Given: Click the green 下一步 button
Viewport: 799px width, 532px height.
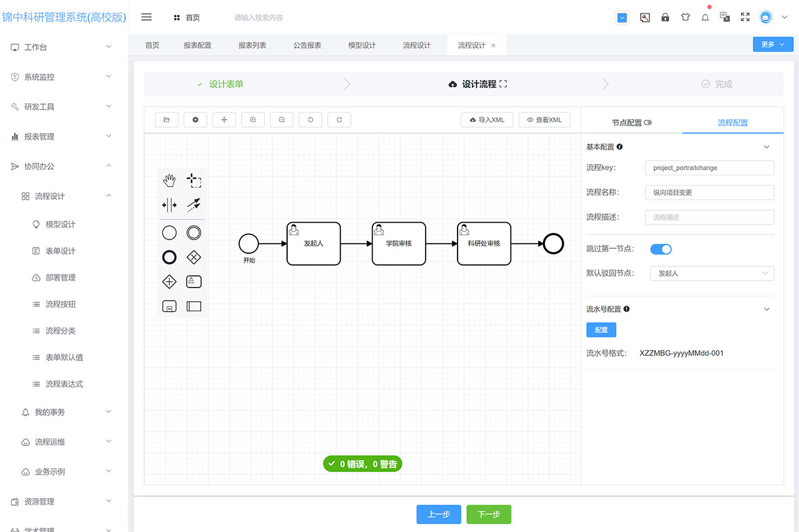Looking at the screenshot, I should [489, 514].
